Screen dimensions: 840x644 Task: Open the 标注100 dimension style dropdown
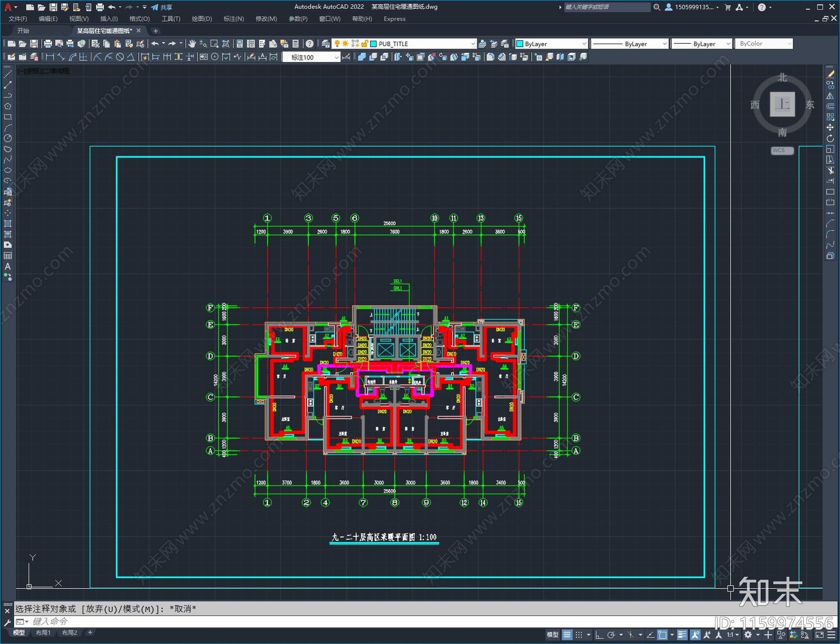click(x=337, y=57)
